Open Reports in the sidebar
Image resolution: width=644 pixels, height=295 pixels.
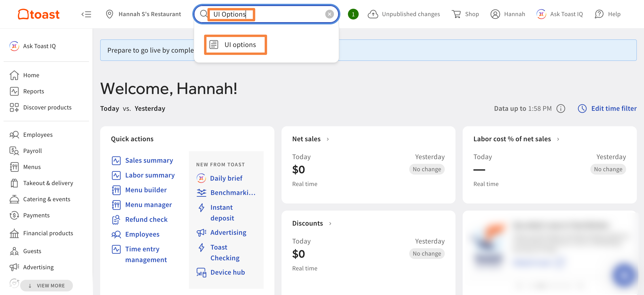pos(34,91)
